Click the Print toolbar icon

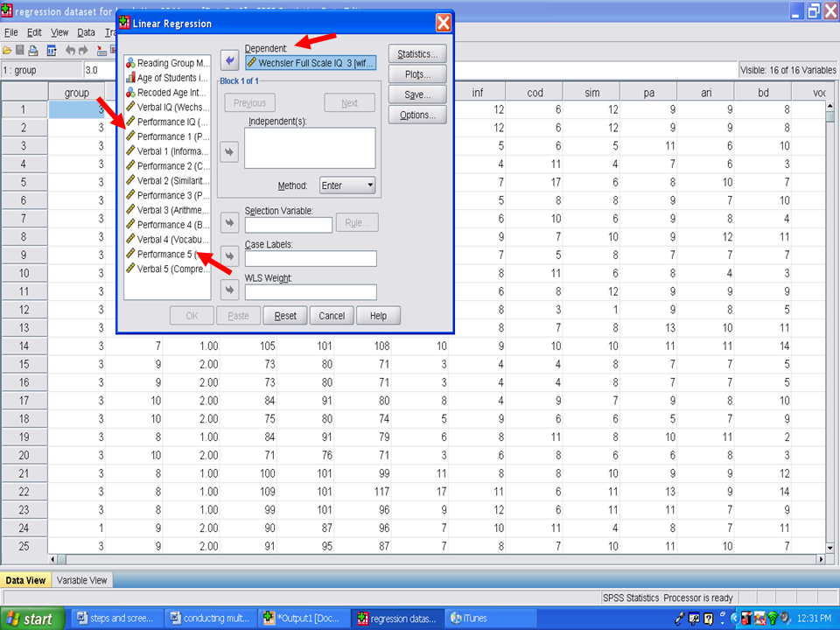[33, 51]
